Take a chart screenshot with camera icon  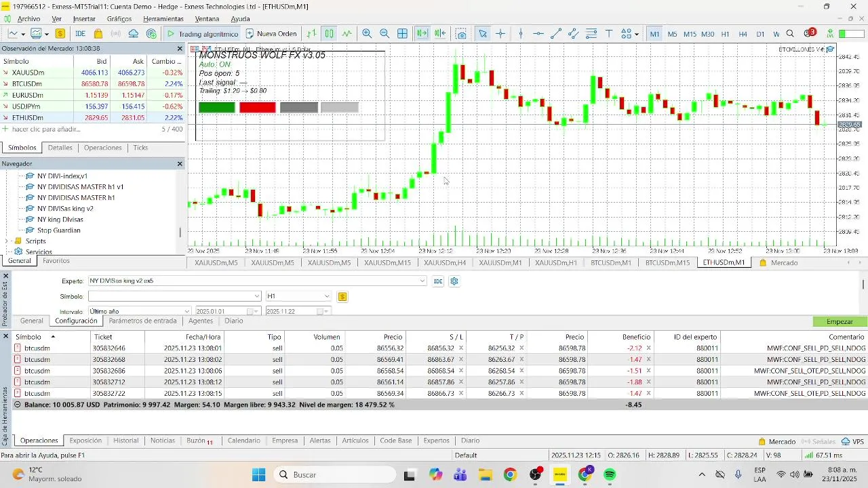(x=462, y=33)
